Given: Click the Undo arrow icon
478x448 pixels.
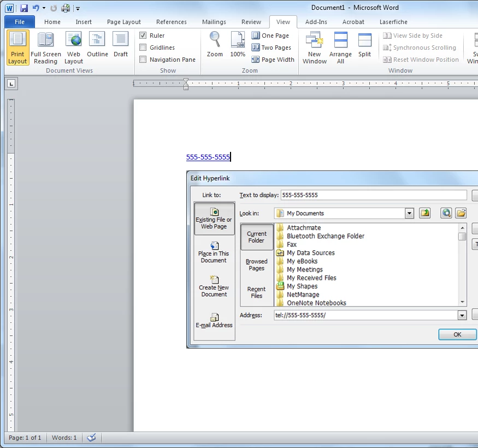Looking at the screenshot, I should click(36, 8).
